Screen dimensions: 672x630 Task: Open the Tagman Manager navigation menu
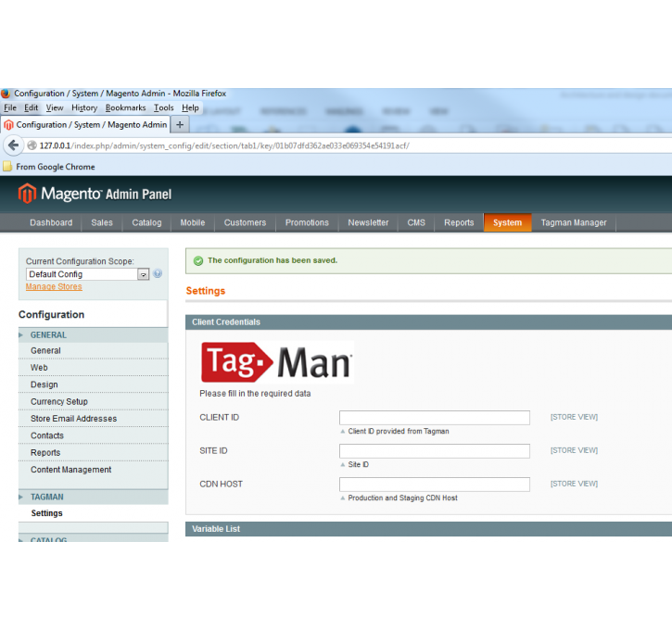coord(574,222)
